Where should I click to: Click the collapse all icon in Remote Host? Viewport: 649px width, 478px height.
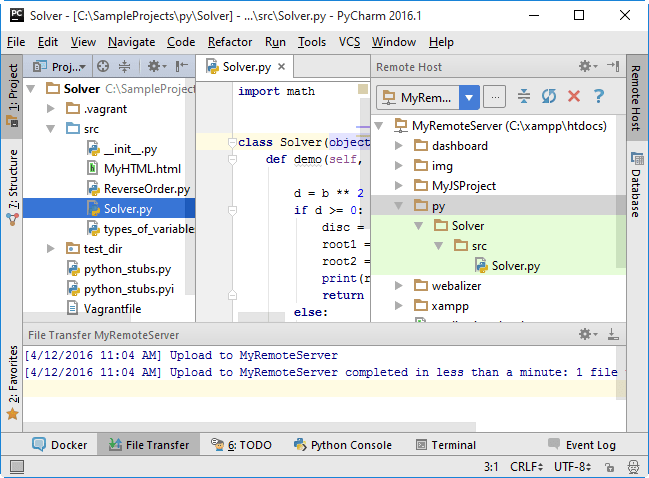(x=525, y=97)
